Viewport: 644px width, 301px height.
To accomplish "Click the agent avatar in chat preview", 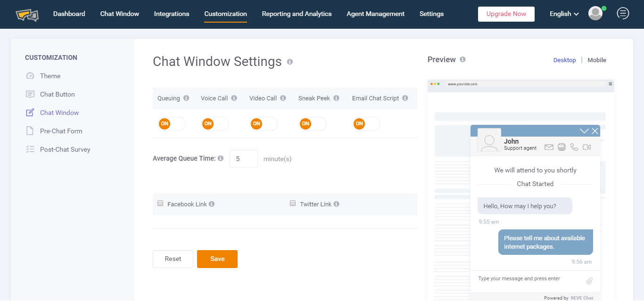I will coord(489,140).
